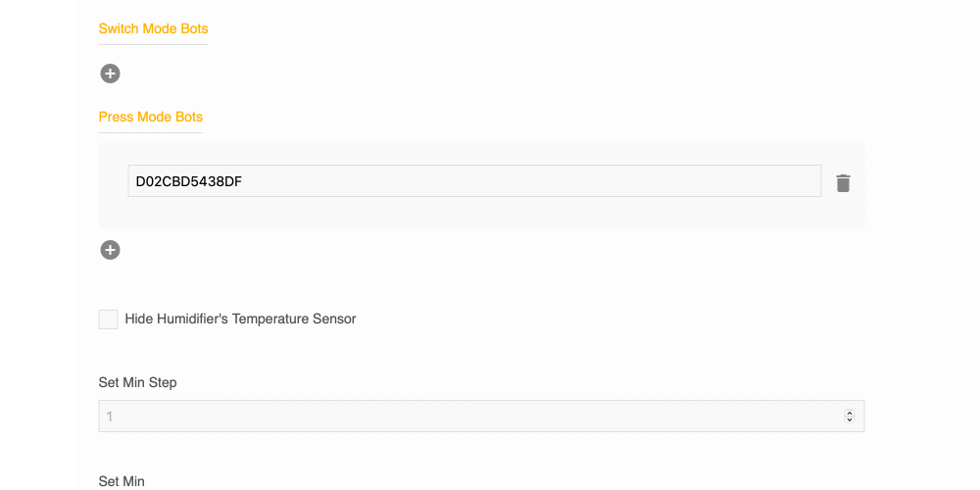Increase Set Min Step using up arrow

pyautogui.click(x=849, y=413)
